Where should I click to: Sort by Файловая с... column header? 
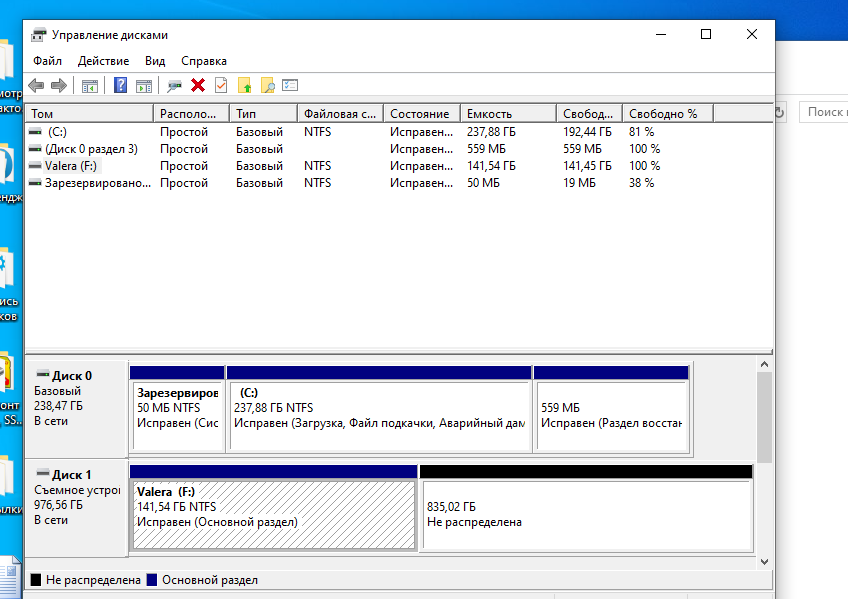(x=341, y=114)
